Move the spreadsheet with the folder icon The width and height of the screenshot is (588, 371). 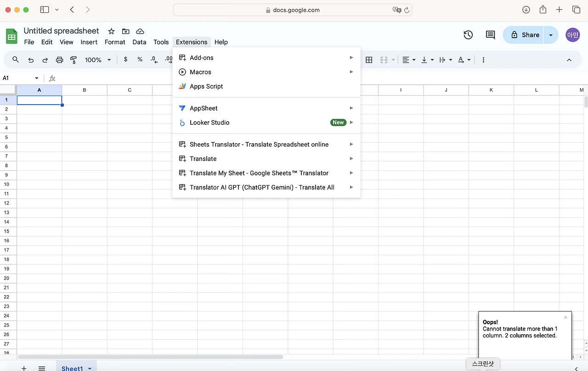125,31
